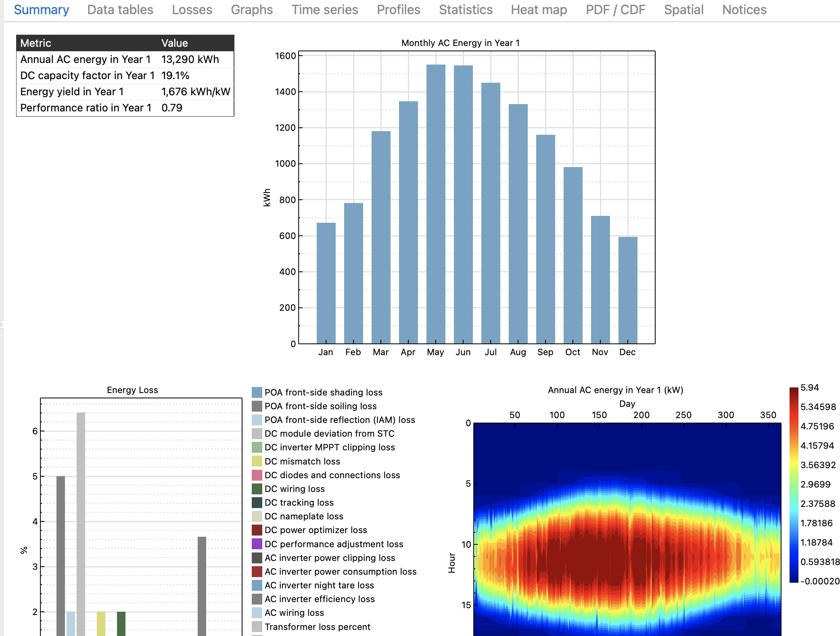
Task: Switch to the Losses tab
Action: (x=192, y=10)
